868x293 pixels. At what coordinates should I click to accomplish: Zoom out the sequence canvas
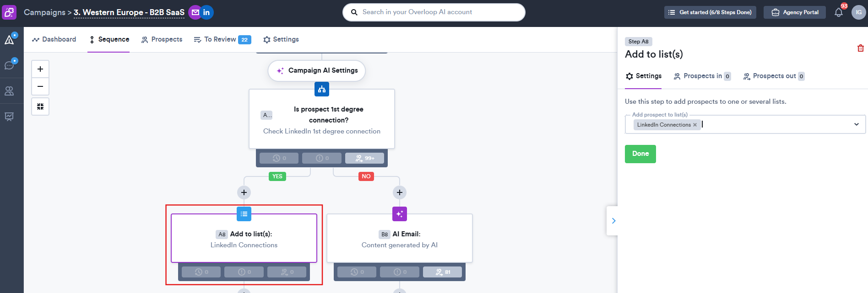[x=40, y=86]
